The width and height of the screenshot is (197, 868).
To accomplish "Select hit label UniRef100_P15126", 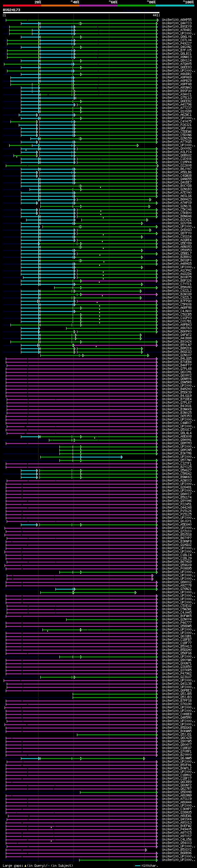I will coord(177,511).
